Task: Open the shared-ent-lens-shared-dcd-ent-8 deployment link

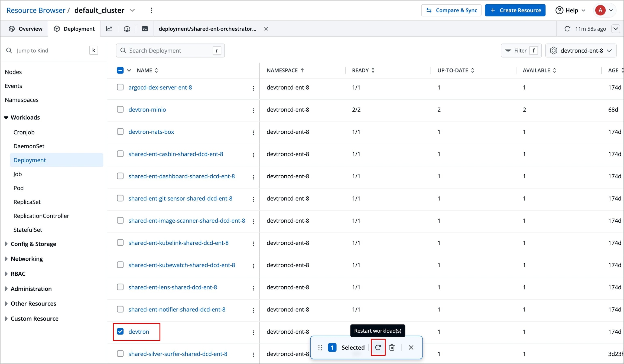Action: click(173, 287)
